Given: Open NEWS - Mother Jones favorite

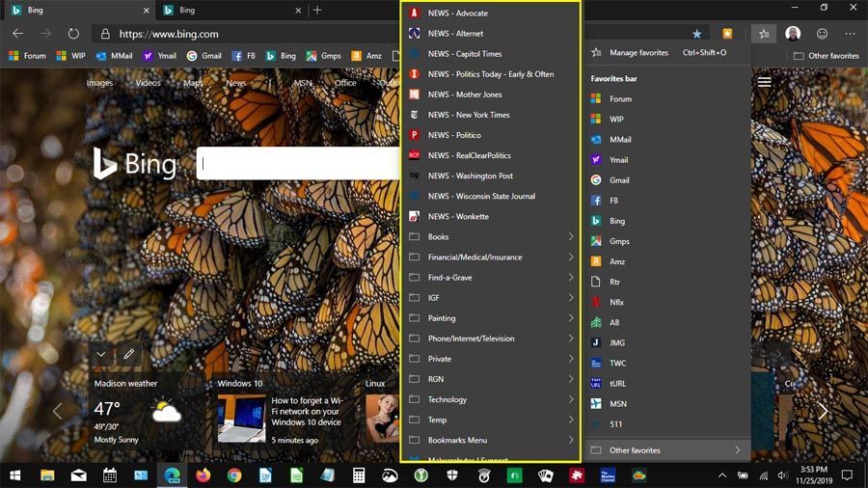Looking at the screenshot, I should pyautogui.click(x=491, y=95).
